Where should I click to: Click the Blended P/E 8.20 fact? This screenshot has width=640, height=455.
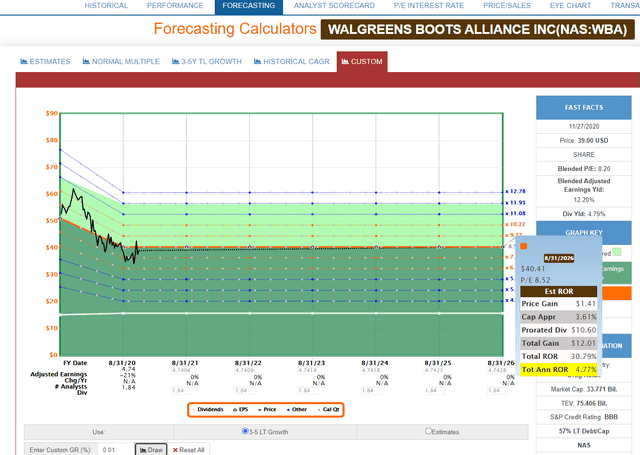point(584,169)
